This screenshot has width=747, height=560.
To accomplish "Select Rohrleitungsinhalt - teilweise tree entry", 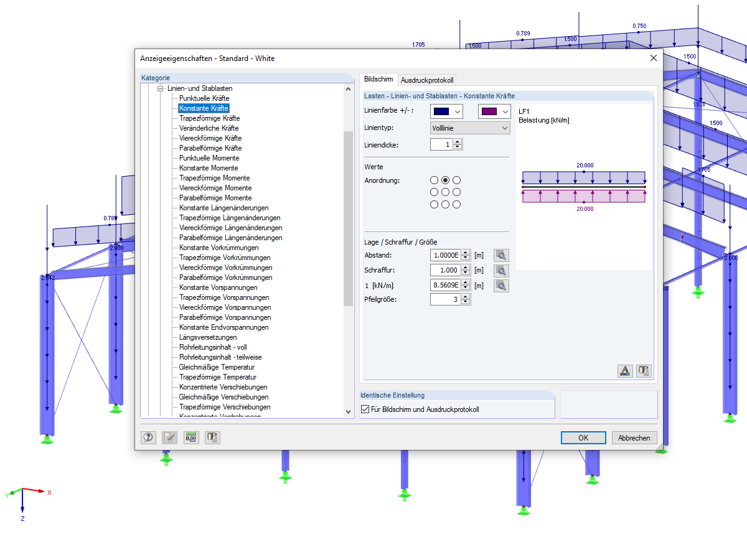I will tap(220, 357).
